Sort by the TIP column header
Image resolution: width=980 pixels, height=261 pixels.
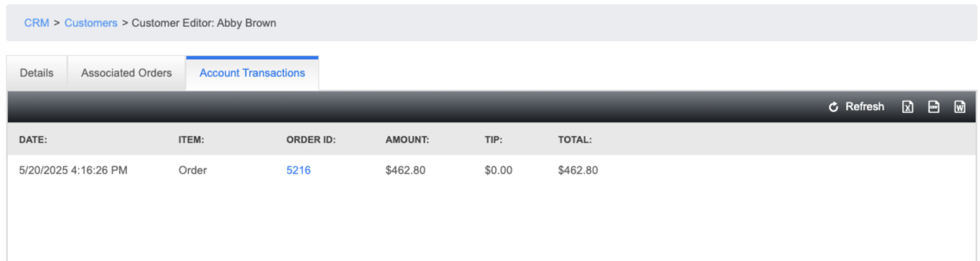494,140
